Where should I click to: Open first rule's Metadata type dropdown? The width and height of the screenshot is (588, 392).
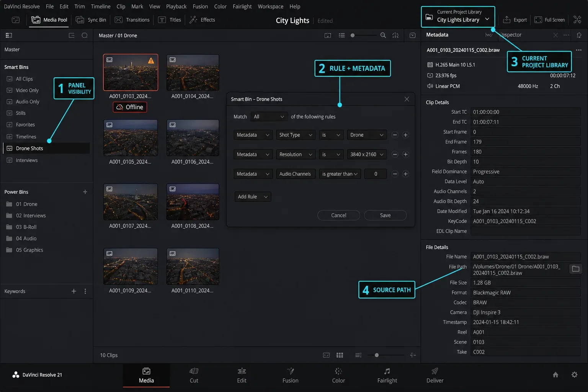tap(253, 135)
